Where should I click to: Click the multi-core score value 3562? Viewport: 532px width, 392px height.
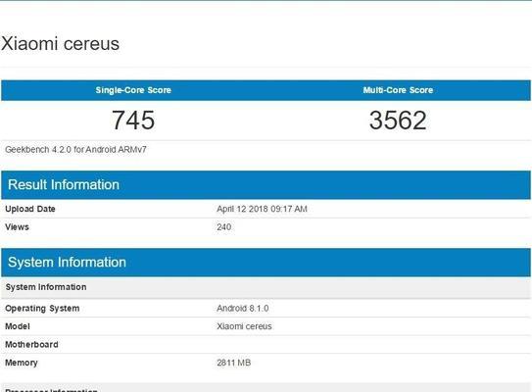(398, 121)
